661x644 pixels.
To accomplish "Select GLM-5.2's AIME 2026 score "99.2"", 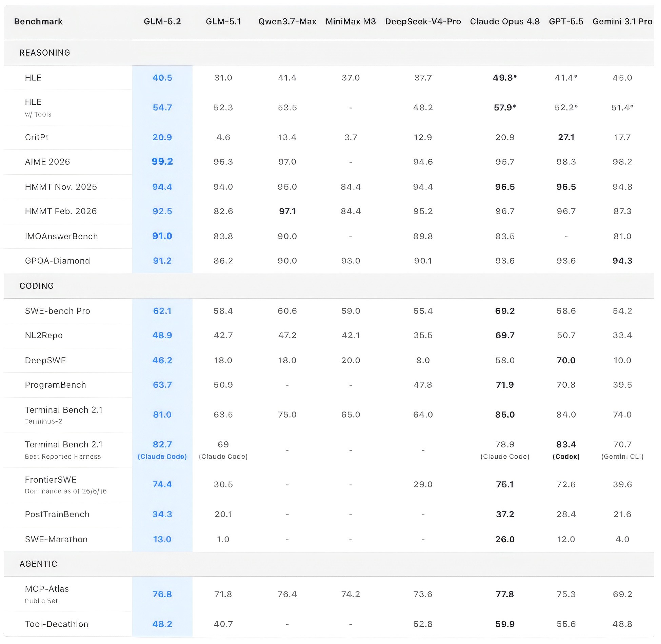I will [x=162, y=162].
